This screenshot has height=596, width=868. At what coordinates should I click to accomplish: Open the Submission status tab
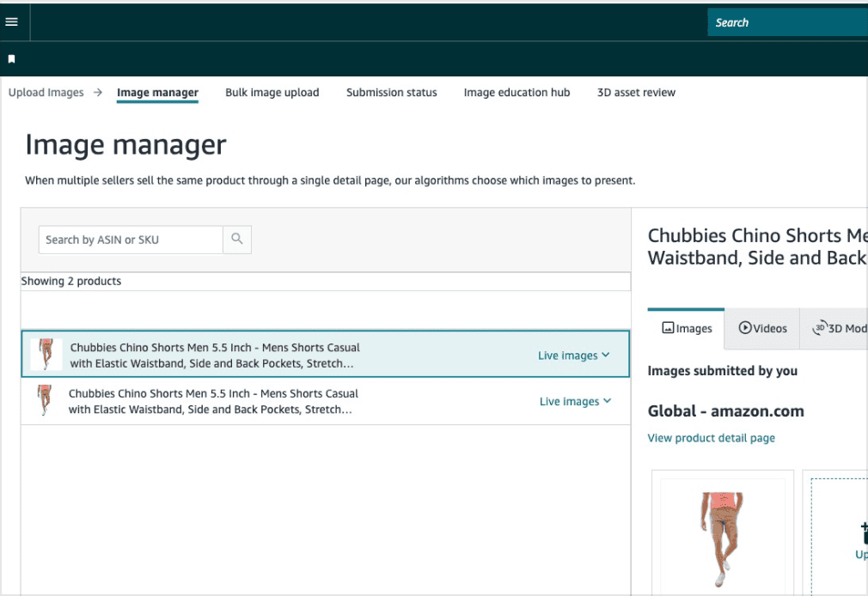click(x=391, y=93)
